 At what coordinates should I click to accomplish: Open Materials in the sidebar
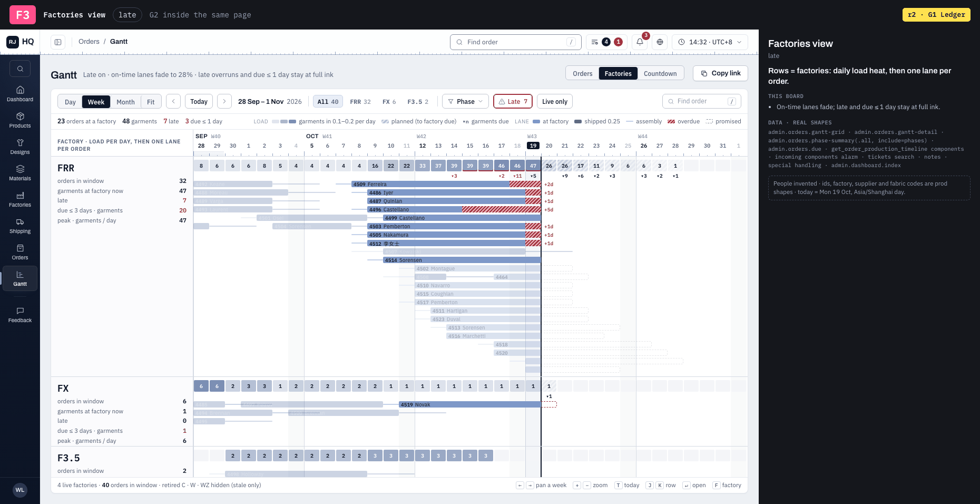(20, 173)
